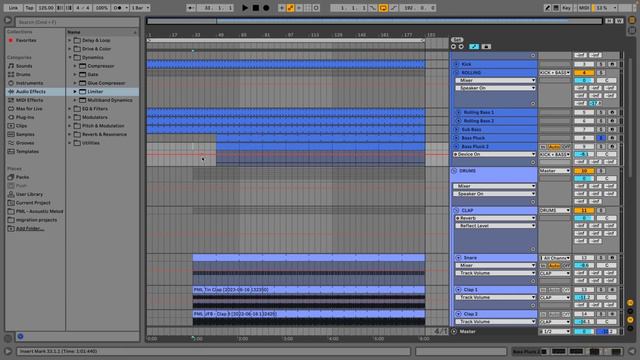Select the Clips category icon
640x360 pixels.
[x=11, y=126]
